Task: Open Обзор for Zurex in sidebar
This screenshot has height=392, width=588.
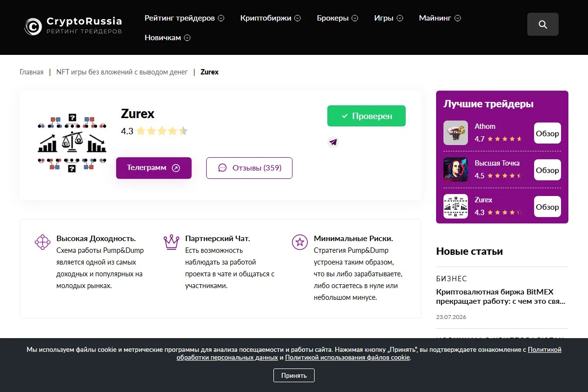Action: tap(547, 207)
